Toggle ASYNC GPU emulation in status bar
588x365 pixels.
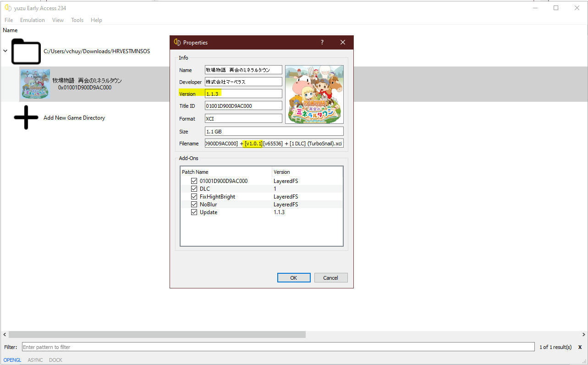(x=35, y=360)
